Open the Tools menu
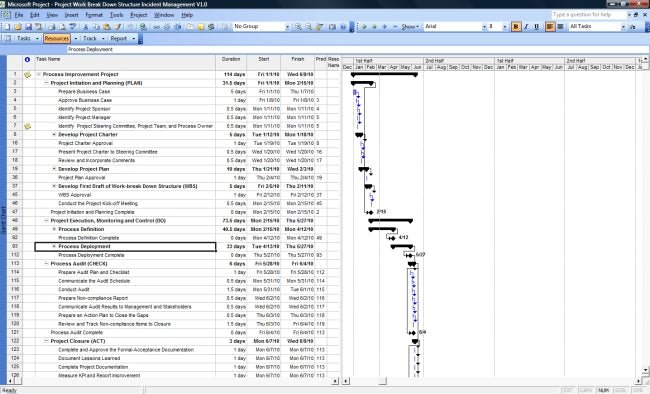The height and width of the screenshot is (394, 650). tap(116, 15)
